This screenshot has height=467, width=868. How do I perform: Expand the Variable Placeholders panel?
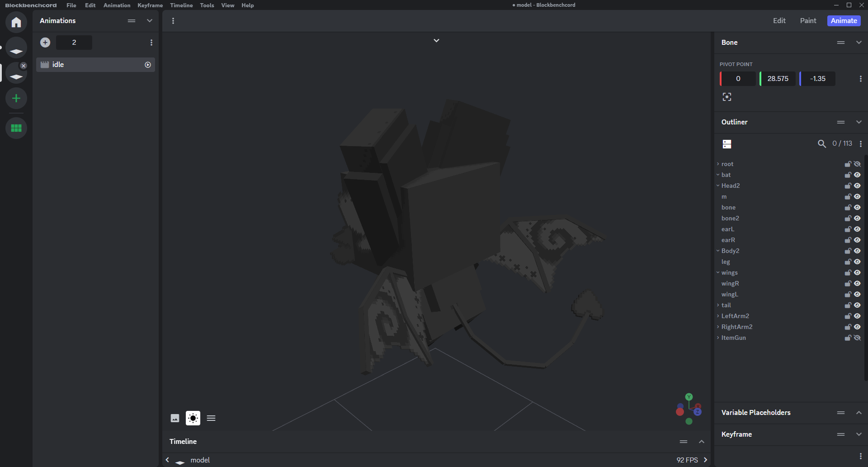(x=859, y=413)
